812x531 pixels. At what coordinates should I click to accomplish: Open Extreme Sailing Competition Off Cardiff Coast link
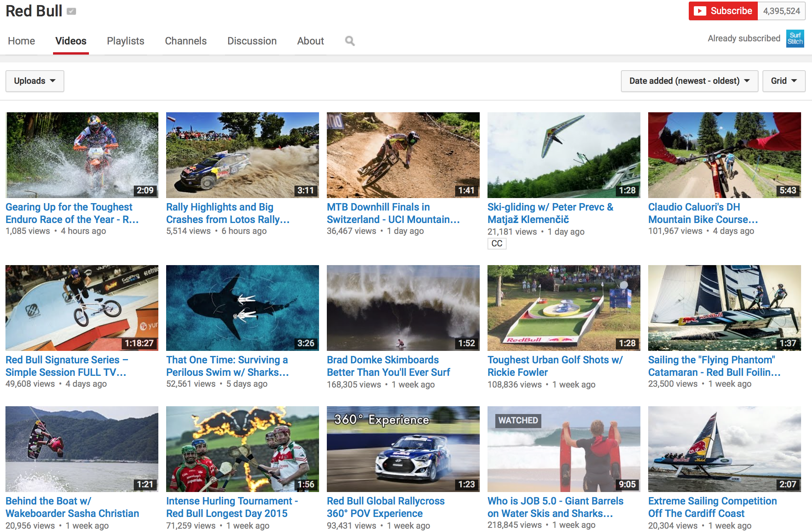(x=713, y=507)
